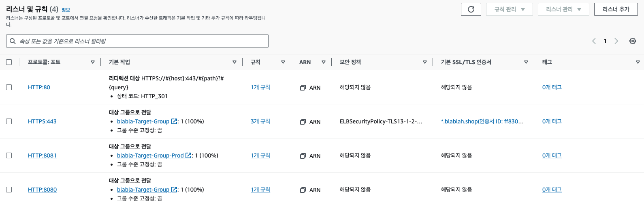Open 0개 태그 link for HTTP:80
The width and height of the screenshot is (644, 205).
[552, 87]
